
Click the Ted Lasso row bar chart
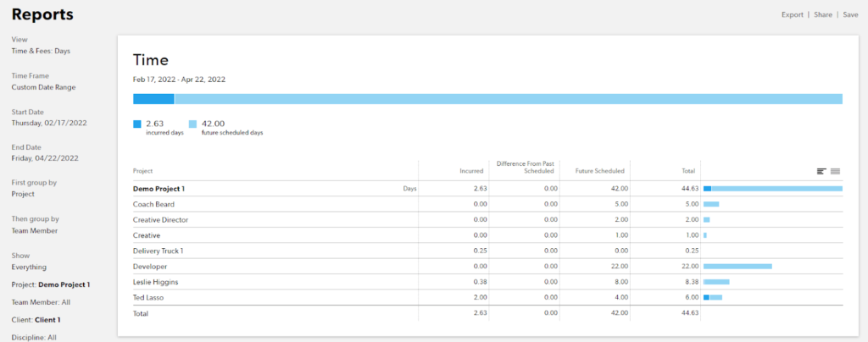tap(712, 297)
